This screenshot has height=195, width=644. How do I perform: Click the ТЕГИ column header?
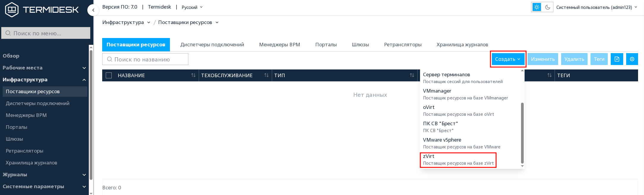(563, 75)
